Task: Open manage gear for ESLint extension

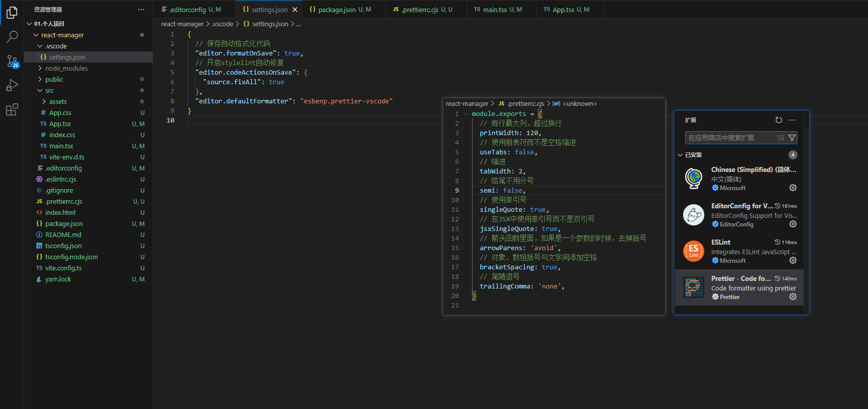Action: pos(793,260)
